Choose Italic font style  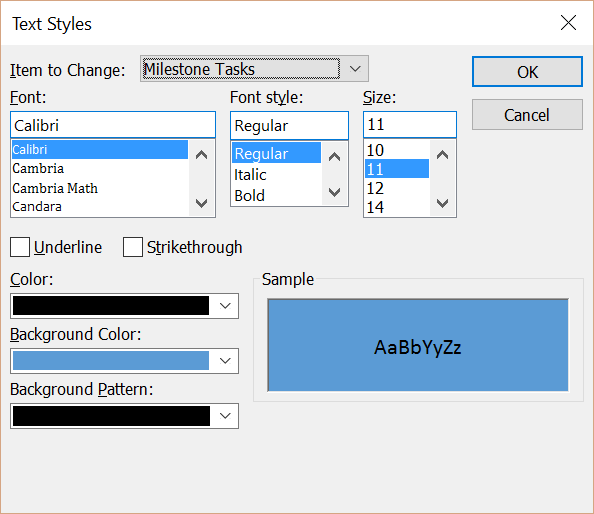(277, 174)
